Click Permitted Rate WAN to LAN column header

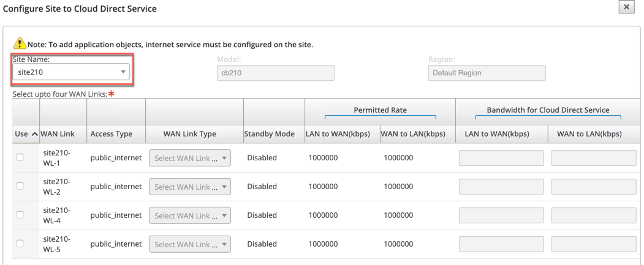(x=417, y=134)
